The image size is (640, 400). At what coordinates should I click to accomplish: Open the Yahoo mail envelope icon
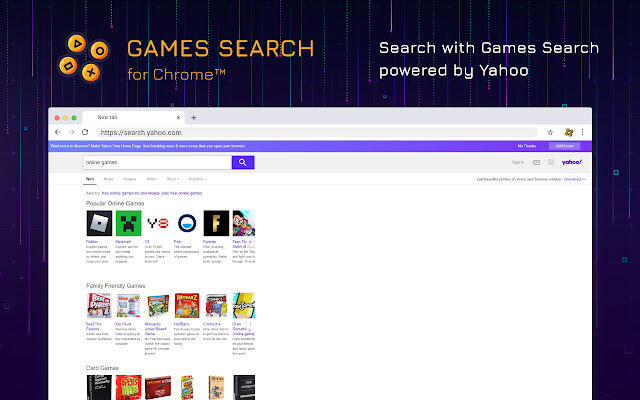pos(536,162)
